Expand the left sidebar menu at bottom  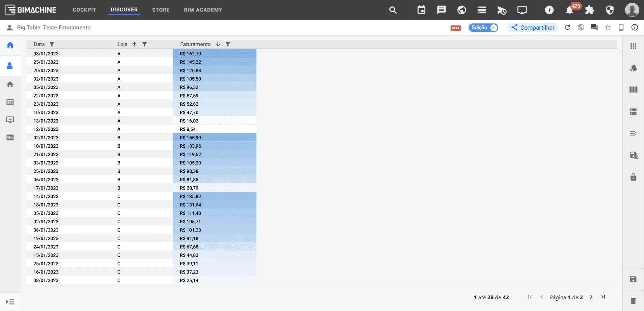pos(10,302)
